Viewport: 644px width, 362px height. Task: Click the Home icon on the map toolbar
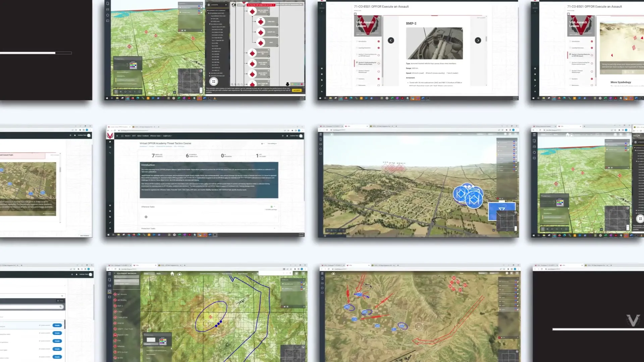pyautogui.click(x=172, y=274)
